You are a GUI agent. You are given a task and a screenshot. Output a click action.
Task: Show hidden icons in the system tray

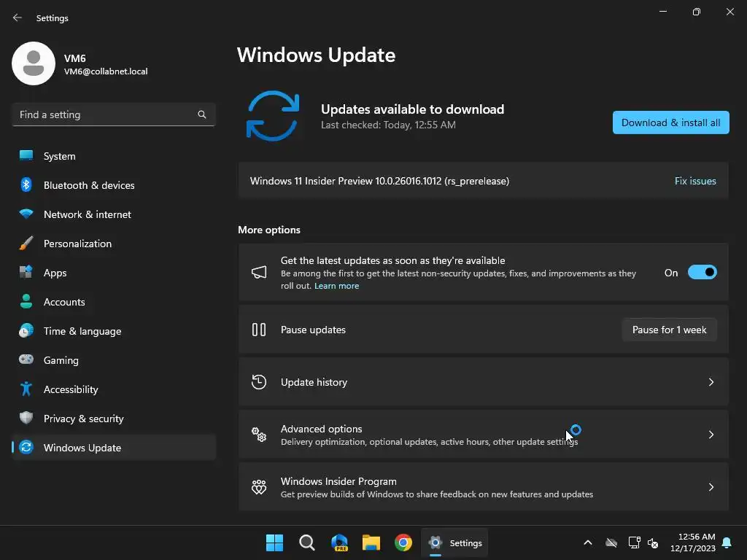tap(588, 542)
